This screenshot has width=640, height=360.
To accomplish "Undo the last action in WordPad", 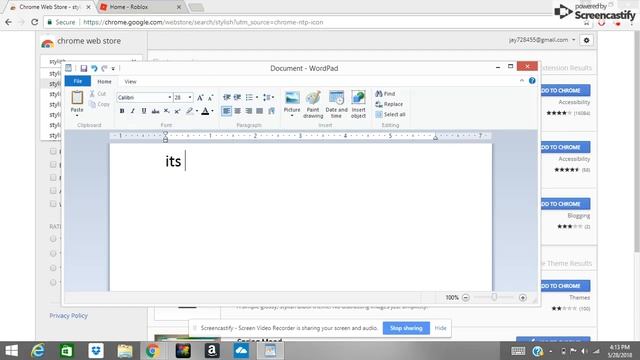I will pos(94,68).
